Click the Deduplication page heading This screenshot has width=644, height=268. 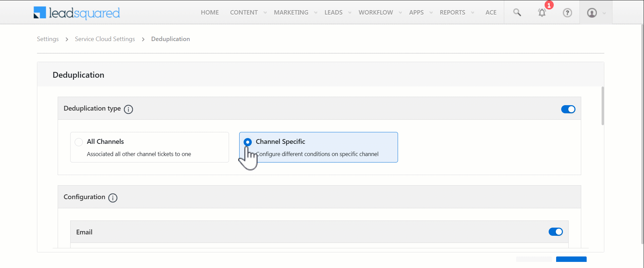(78, 75)
